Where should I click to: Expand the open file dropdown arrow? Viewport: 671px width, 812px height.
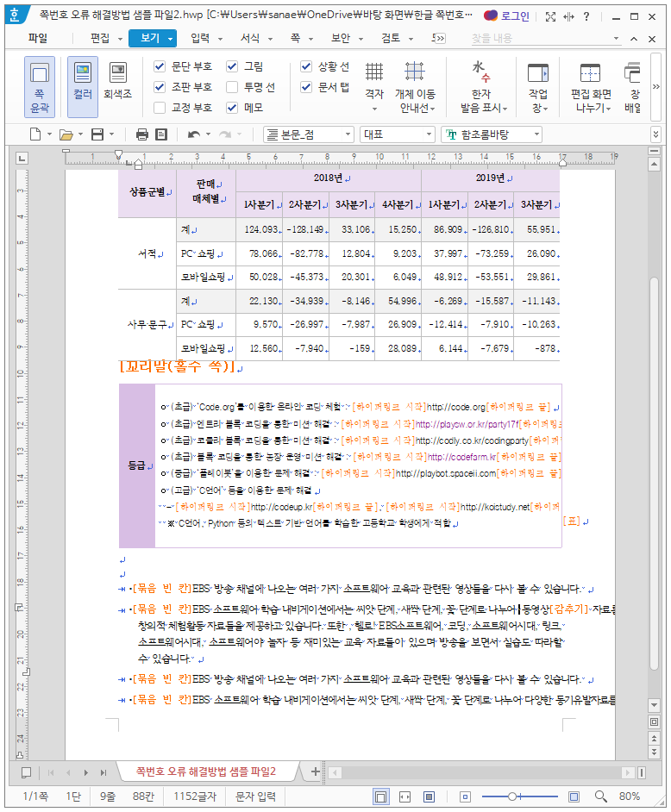coord(80,134)
